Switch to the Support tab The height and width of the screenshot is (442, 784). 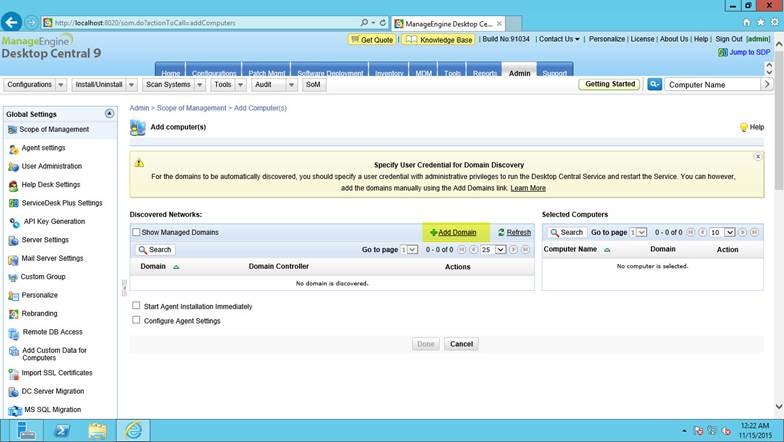click(554, 71)
